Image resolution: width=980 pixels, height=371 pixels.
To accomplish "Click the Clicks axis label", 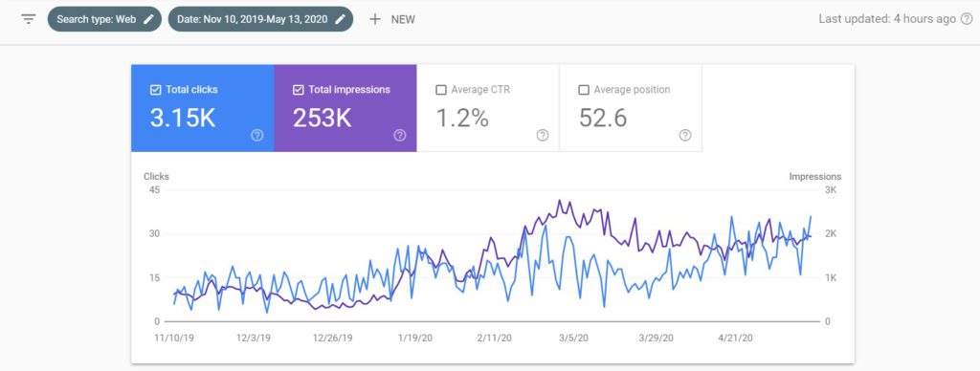I will (156, 177).
